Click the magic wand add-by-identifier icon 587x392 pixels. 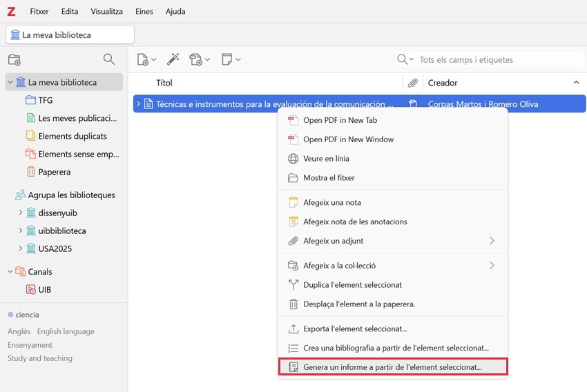(173, 59)
